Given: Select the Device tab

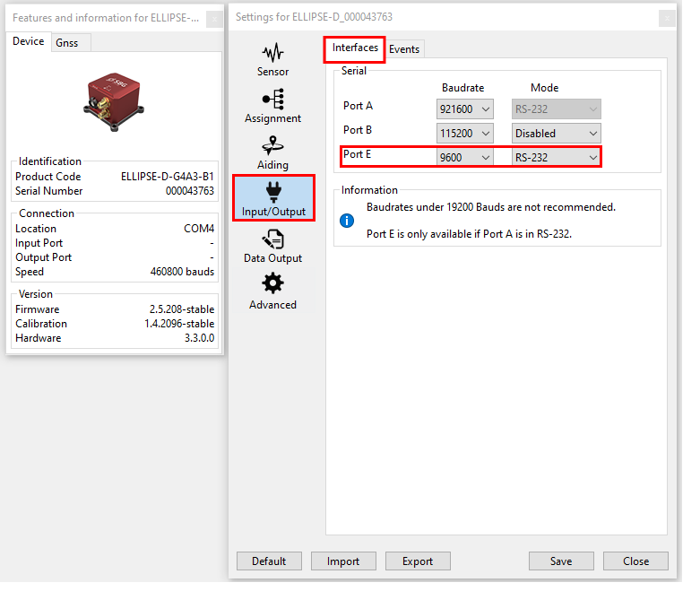Looking at the screenshot, I should [x=28, y=41].
